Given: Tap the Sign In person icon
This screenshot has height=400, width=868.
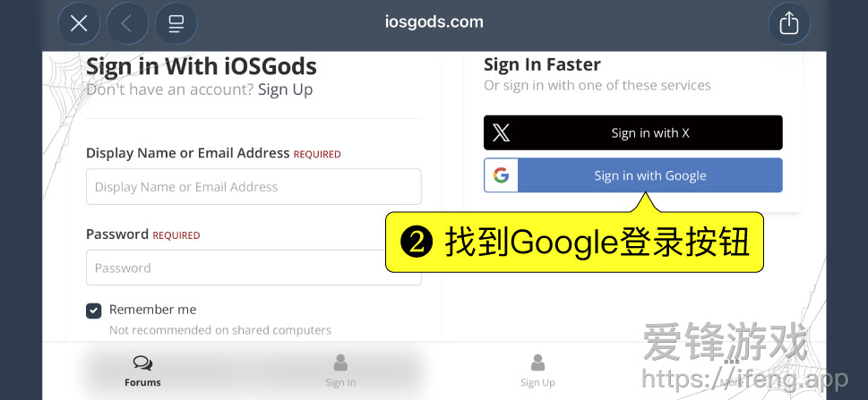Looking at the screenshot, I should (x=340, y=363).
